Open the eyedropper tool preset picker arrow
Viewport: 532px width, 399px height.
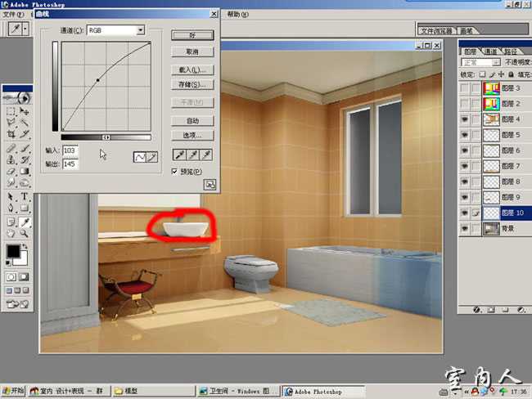click(x=25, y=29)
